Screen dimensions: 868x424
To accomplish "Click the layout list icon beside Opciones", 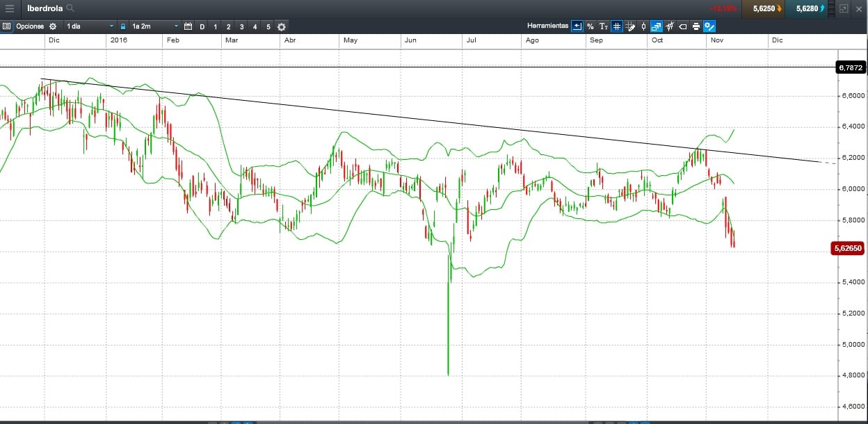I will [x=7, y=26].
